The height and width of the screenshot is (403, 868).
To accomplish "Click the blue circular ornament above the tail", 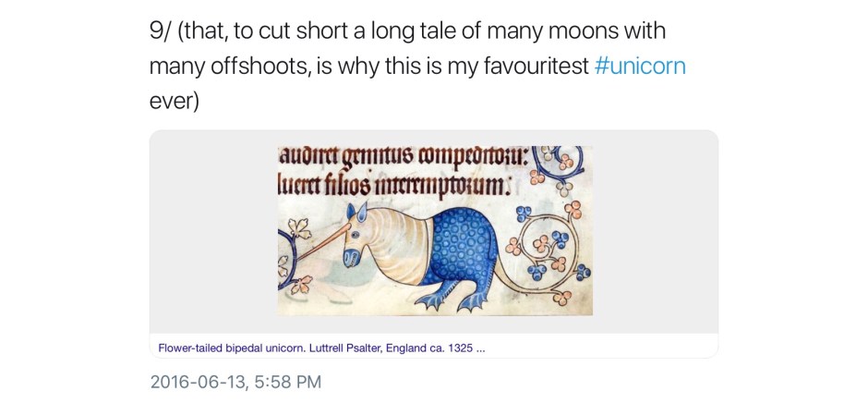I will (556, 161).
